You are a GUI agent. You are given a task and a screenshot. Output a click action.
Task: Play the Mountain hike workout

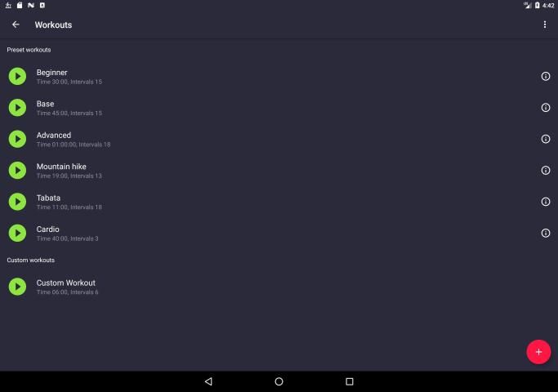[17, 170]
